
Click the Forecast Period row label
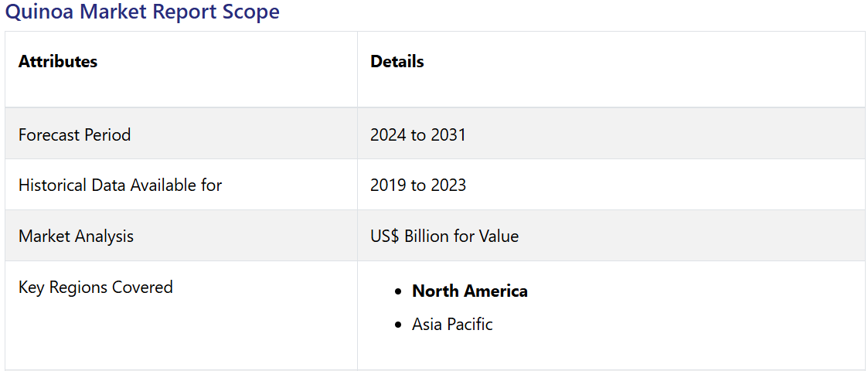pos(74,134)
